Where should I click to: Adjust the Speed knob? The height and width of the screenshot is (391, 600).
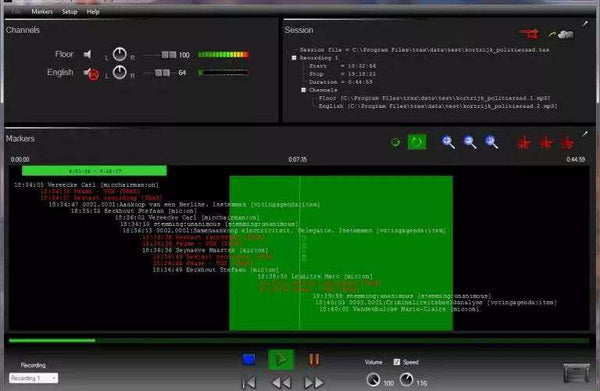(406, 380)
